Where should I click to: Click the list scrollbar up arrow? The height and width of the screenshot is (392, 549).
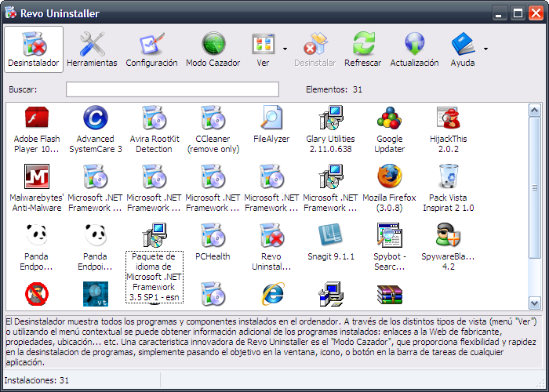[534, 111]
